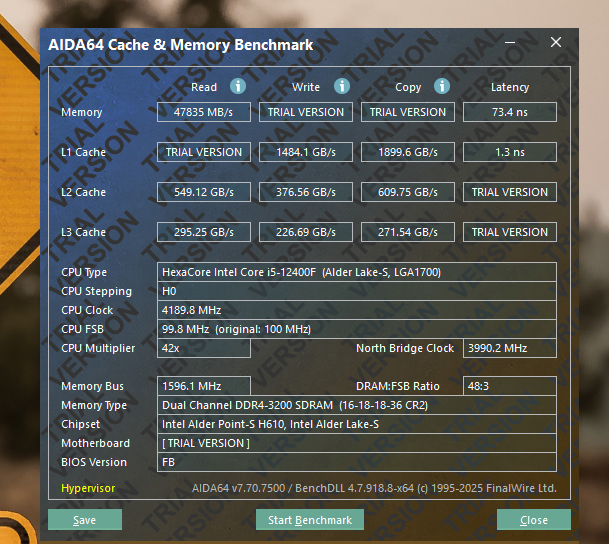This screenshot has height=544, width=609.
Task: Click the L1 Cache write 1484.1 GB/s
Action: [x=306, y=152]
